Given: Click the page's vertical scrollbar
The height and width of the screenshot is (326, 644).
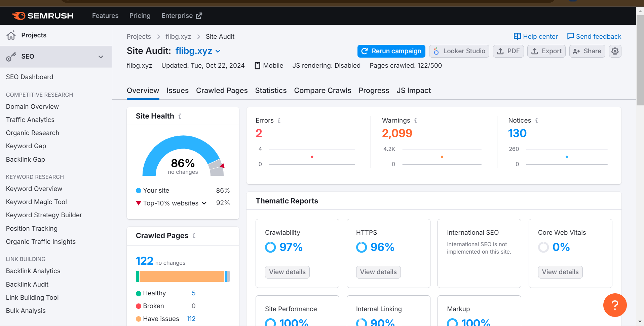Looking at the screenshot, I should (x=640, y=61).
